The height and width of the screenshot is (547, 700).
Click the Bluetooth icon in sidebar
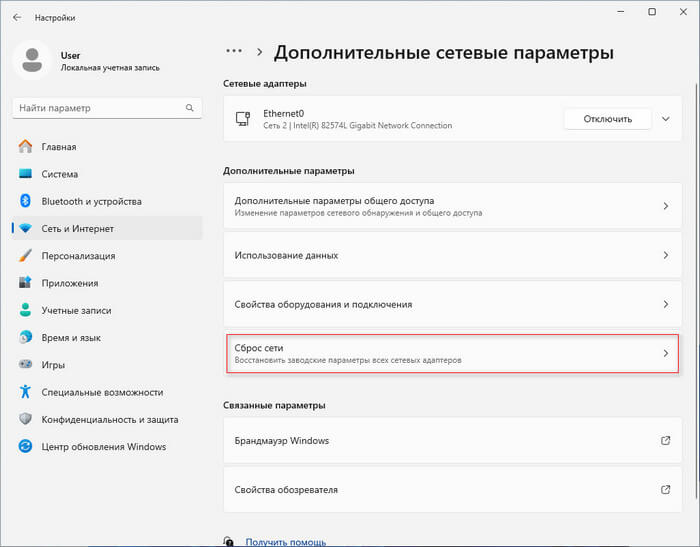click(25, 201)
